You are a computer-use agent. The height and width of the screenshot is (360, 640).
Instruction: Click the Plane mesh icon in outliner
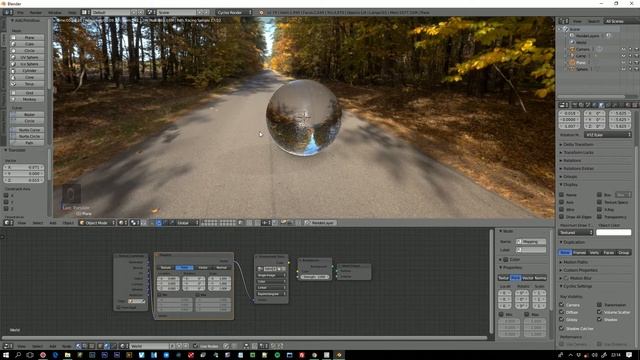(x=572, y=62)
